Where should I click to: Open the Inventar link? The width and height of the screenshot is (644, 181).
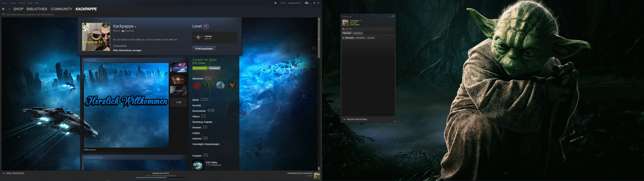click(x=197, y=106)
